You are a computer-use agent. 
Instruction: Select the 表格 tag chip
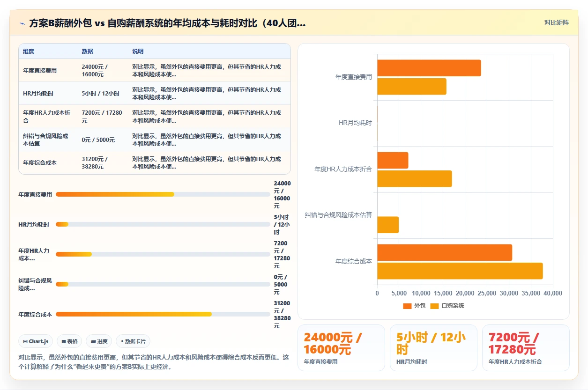[x=69, y=341]
